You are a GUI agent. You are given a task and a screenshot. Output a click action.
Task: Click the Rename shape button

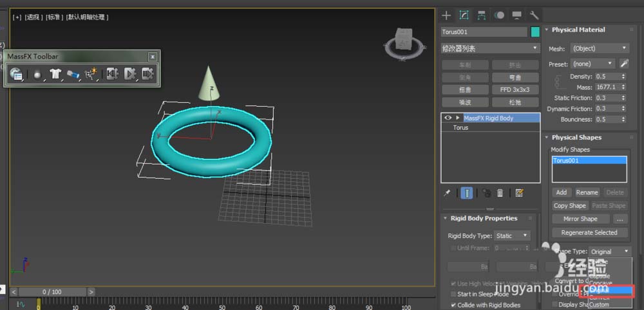click(x=587, y=192)
